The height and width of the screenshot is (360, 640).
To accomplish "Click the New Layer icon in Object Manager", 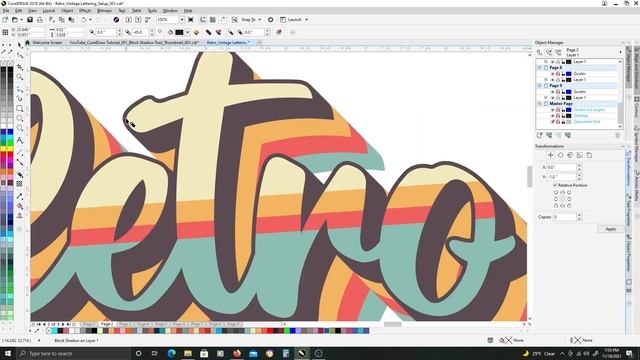I will pyautogui.click(x=540, y=136).
